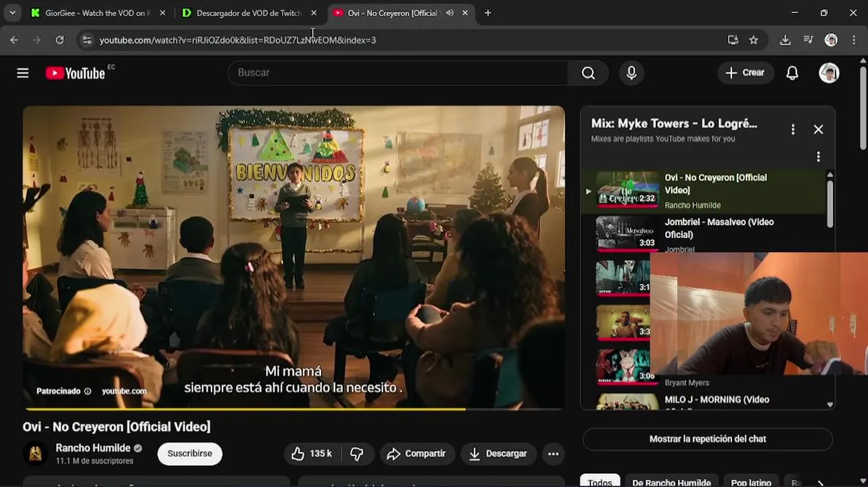Viewport: 868px width, 487px height.
Task: Start voice search with the microphone
Action: 631,73
